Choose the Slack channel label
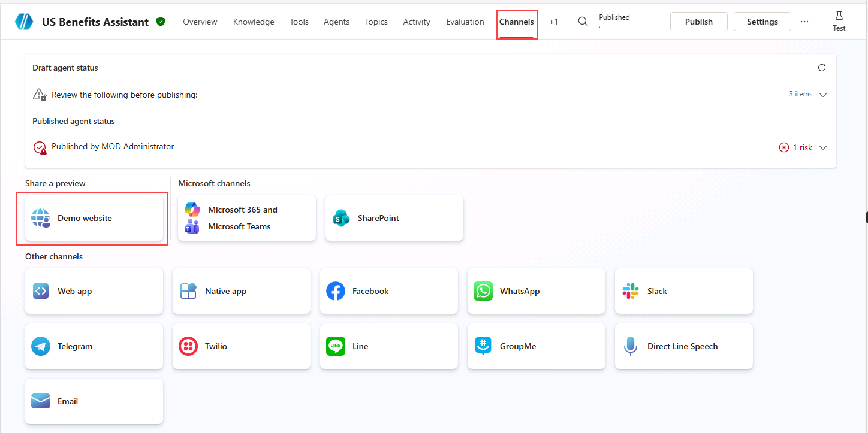The image size is (868, 433). pyautogui.click(x=657, y=291)
